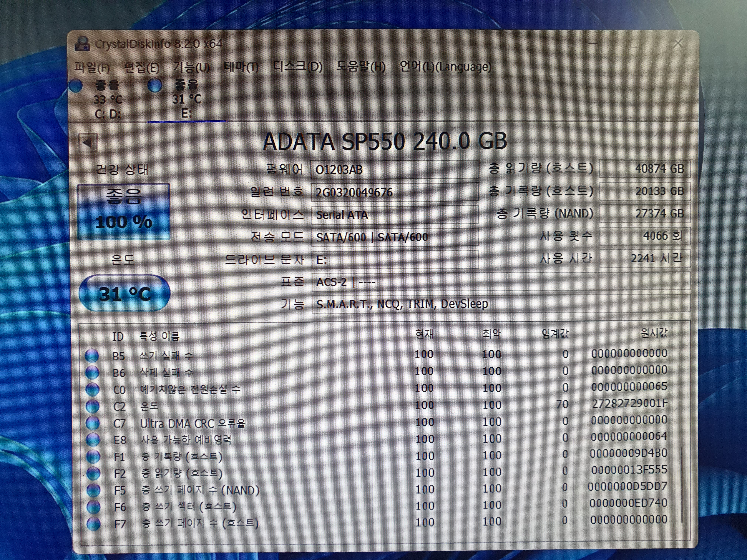Click the 임계값 column header

coord(555,334)
